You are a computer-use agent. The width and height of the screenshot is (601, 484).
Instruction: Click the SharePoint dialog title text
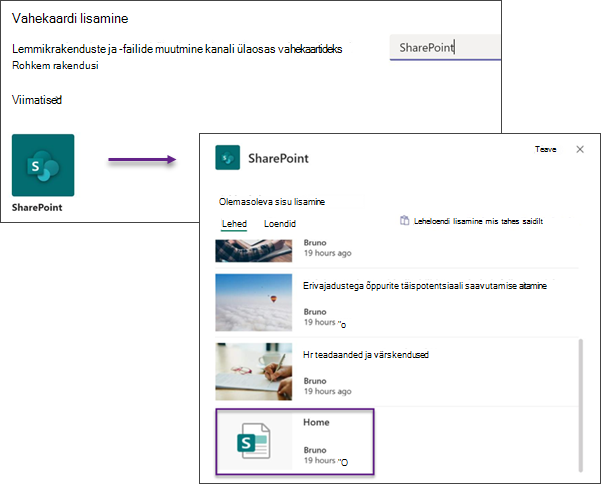click(278, 158)
